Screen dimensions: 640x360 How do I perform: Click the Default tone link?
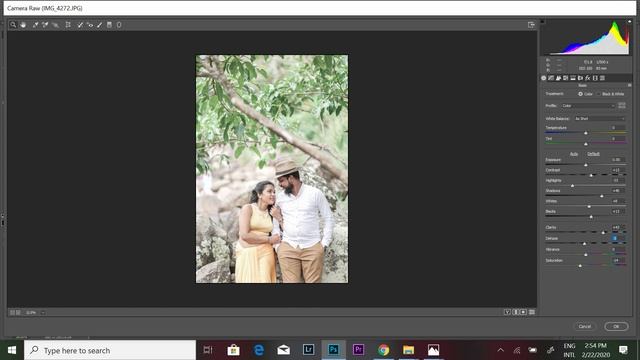tap(593, 154)
